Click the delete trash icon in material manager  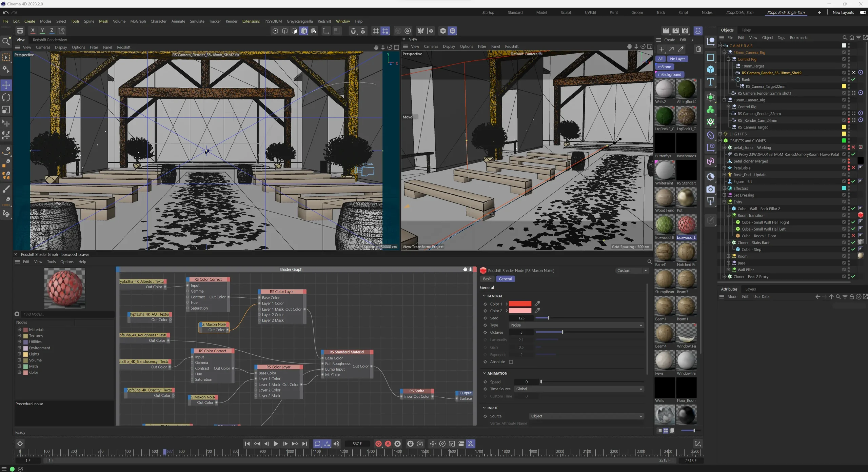(x=698, y=49)
